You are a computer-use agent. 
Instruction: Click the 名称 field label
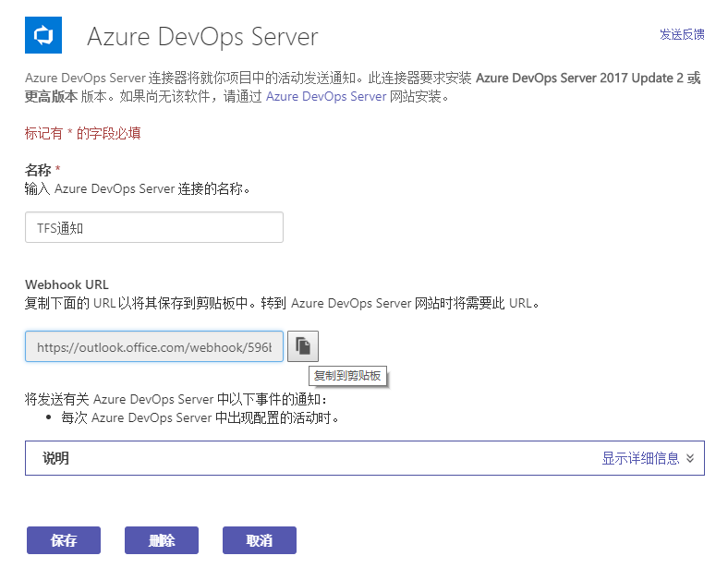[x=38, y=170]
